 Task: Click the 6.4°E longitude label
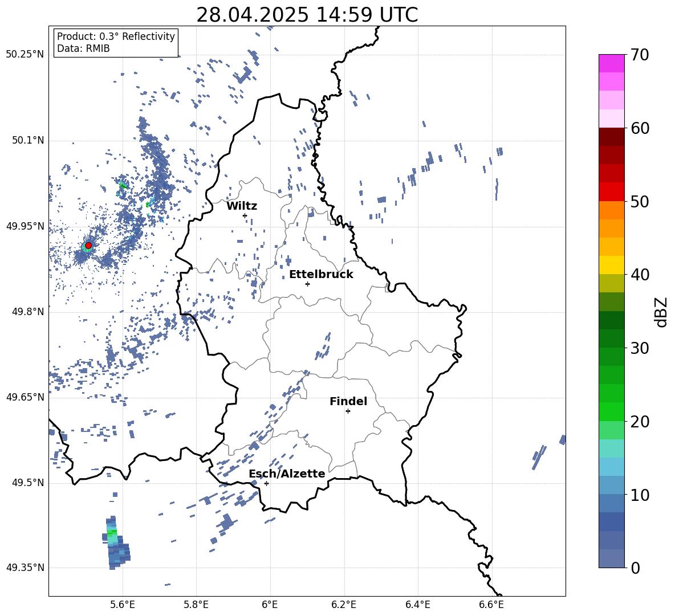coord(417,605)
